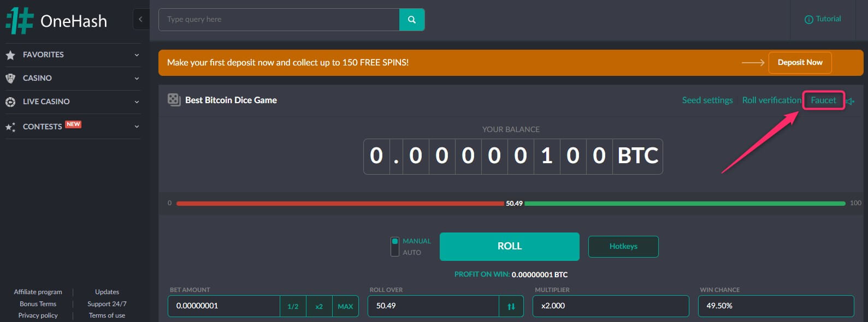
Task: Collapse the sidebar with the arrow button
Action: 140,19
